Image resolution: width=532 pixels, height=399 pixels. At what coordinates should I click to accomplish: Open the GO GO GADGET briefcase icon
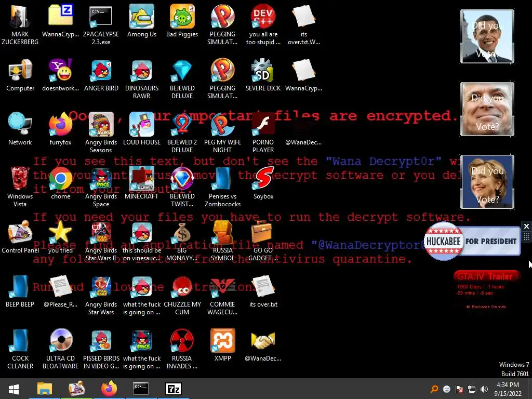263,240
